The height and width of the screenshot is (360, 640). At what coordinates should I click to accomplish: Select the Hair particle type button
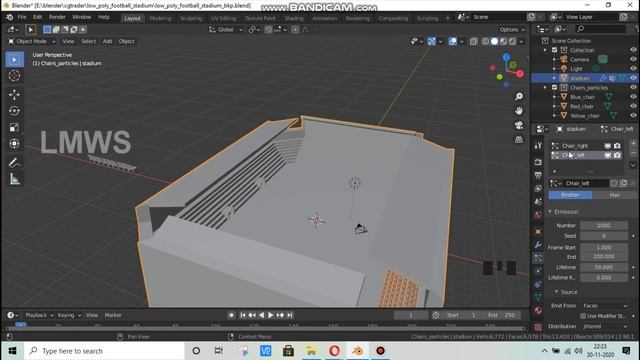(x=614, y=195)
